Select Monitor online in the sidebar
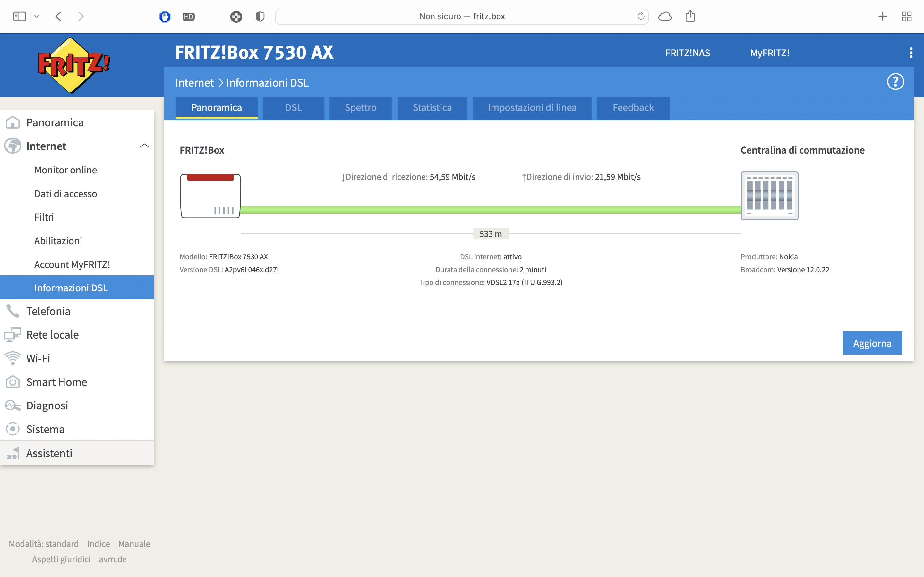The image size is (924, 577). (x=65, y=170)
